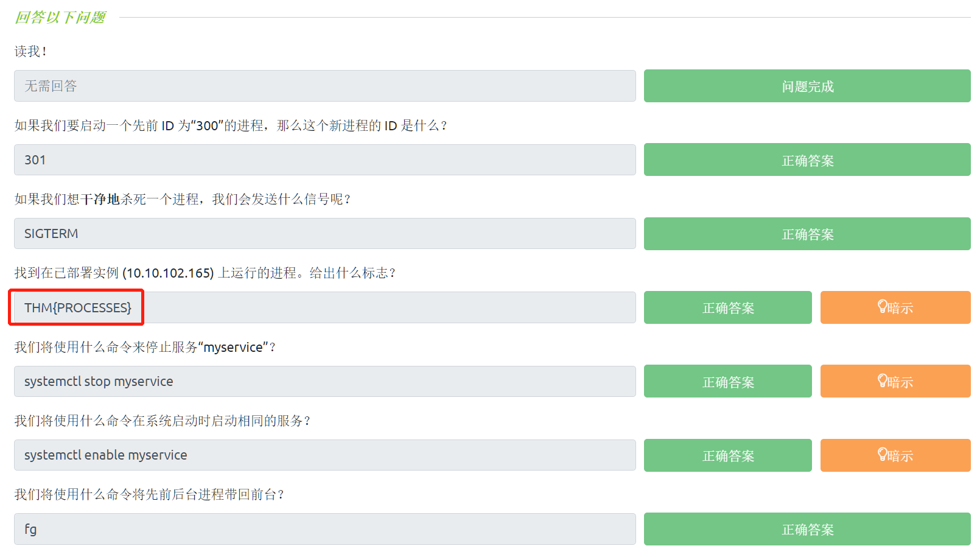This screenshot has width=980, height=557.
Task: Click 正确答案 button next to 301 answer
Action: pos(807,160)
